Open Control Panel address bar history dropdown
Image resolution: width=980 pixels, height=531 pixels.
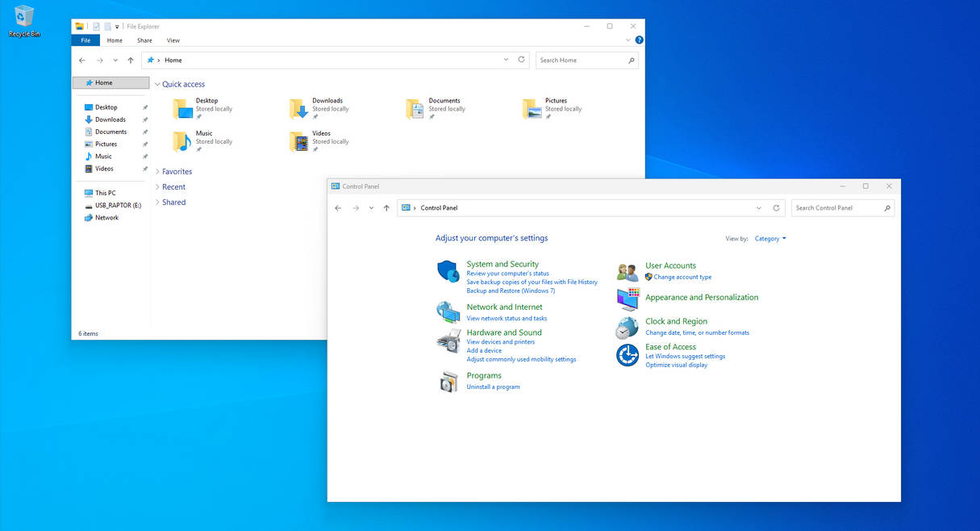tap(758, 208)
